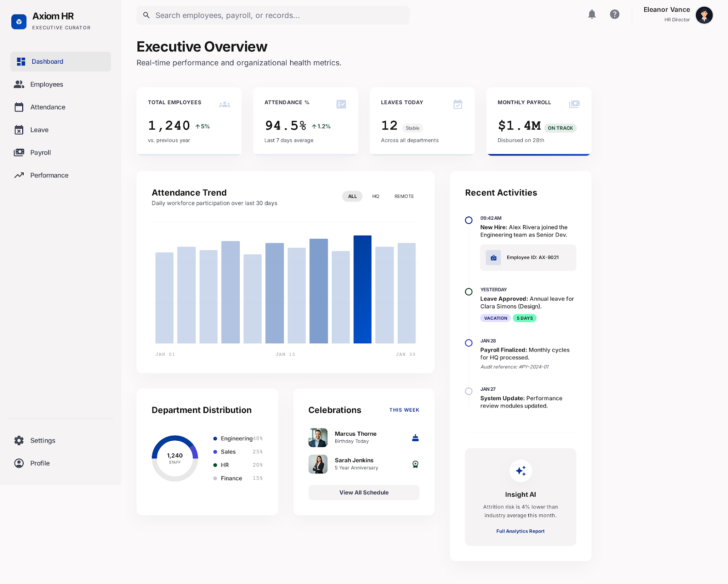Enable the ALL attendance filter

[352, 196]
